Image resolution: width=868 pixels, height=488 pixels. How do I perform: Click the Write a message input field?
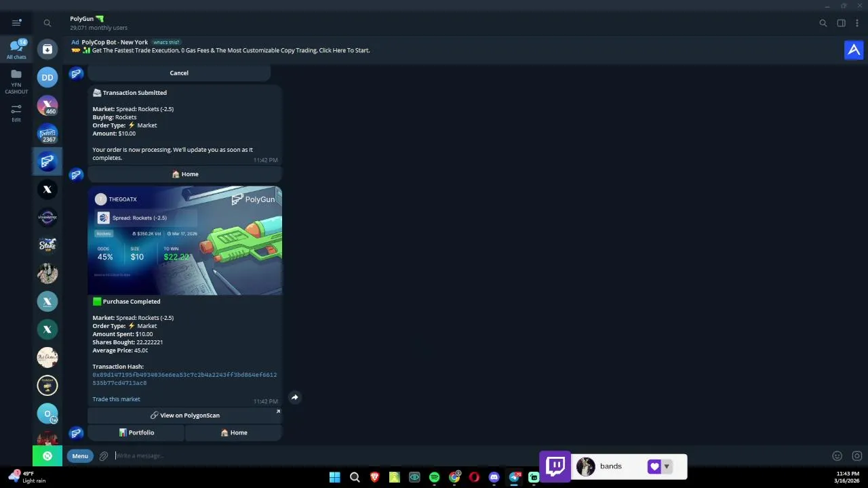click(x=468, y=456)
